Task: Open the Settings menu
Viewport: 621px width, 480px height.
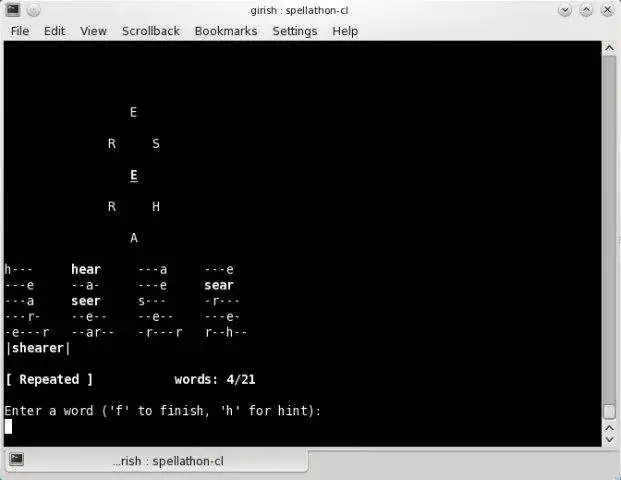Action: 295,31
